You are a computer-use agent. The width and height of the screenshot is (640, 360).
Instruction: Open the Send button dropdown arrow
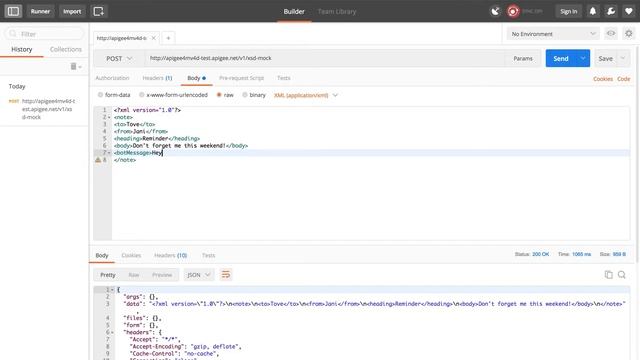point(583,58)
